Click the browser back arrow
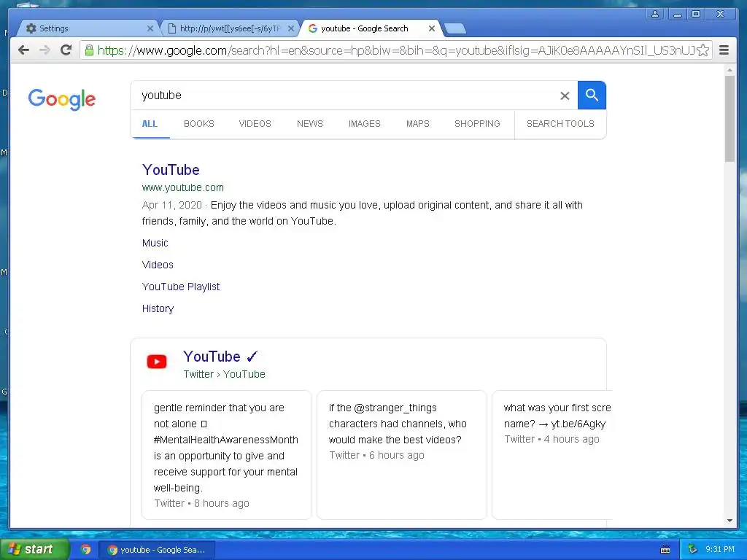Viewport: 747px width, 560px height. click(x=24, y=50)
